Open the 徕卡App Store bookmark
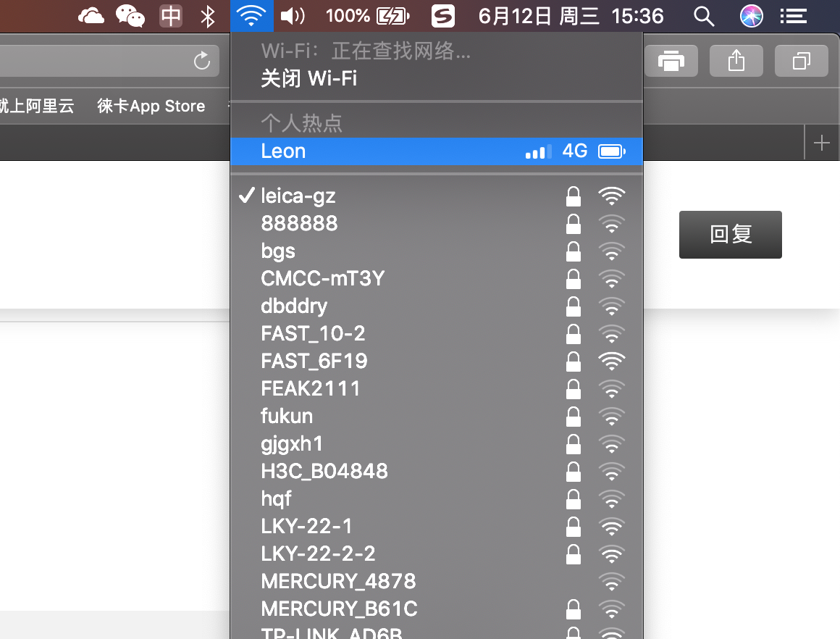 click(x=151, y=106)
